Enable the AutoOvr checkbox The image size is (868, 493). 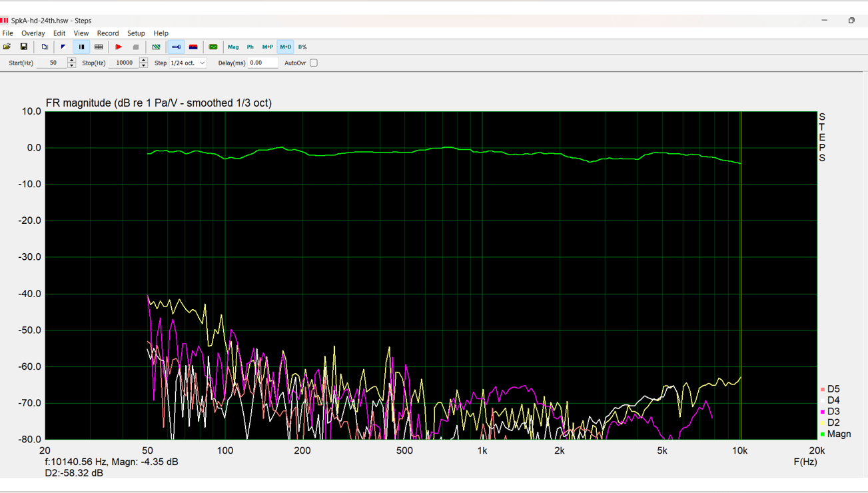[x=314, y=63]
